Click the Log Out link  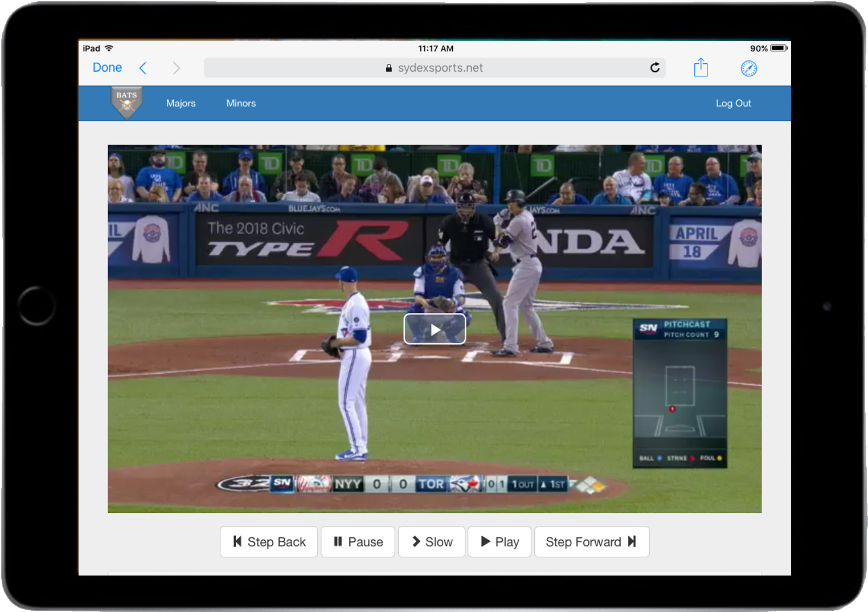[x=733, y=103]
